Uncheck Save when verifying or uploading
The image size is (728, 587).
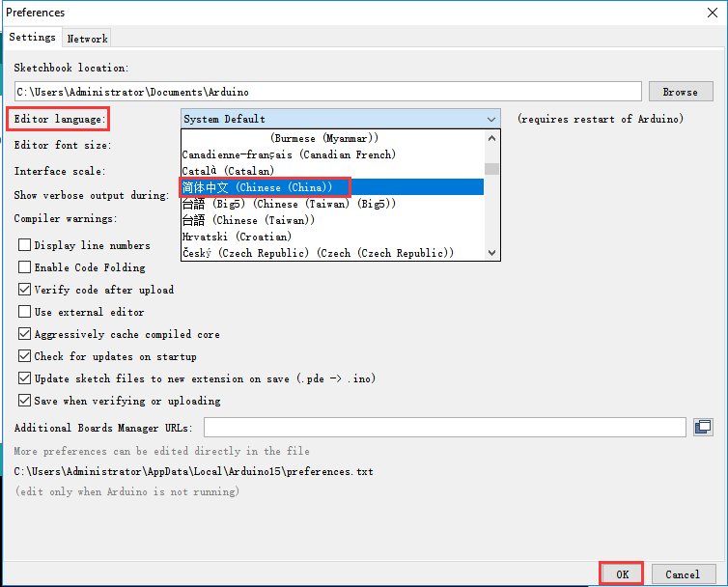coord(24,400)
